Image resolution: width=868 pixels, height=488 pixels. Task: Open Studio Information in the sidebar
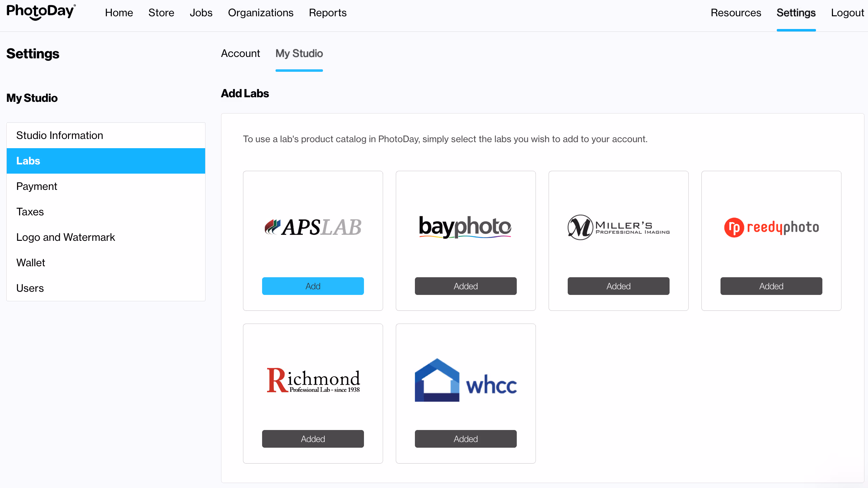[x=106, y=135]
